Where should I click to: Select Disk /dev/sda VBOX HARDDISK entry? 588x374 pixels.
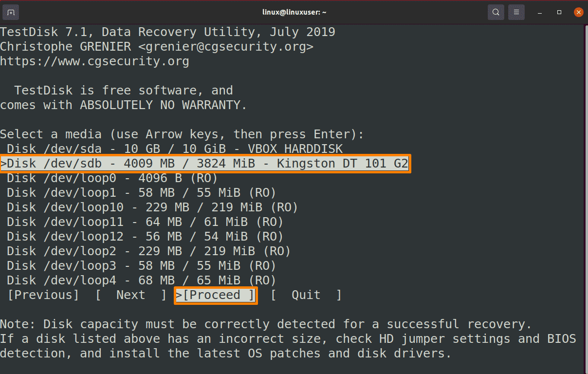tap(175, 149)
